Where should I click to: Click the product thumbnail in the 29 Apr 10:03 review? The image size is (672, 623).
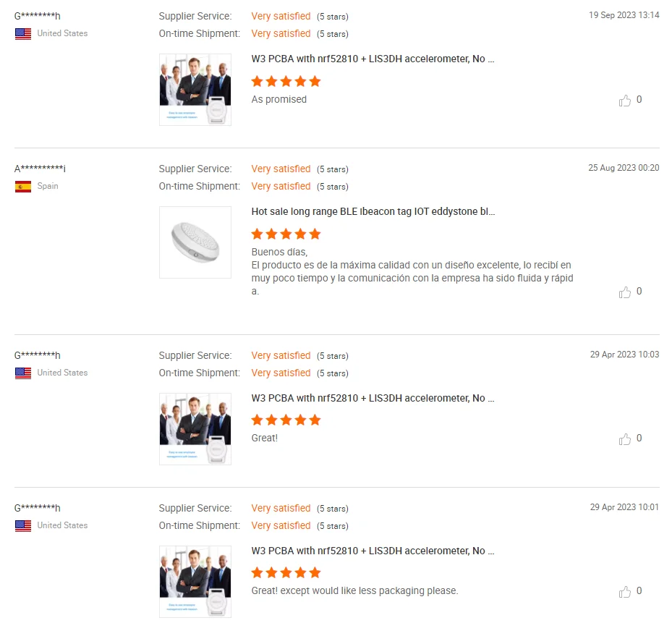(x=195, y=429)
